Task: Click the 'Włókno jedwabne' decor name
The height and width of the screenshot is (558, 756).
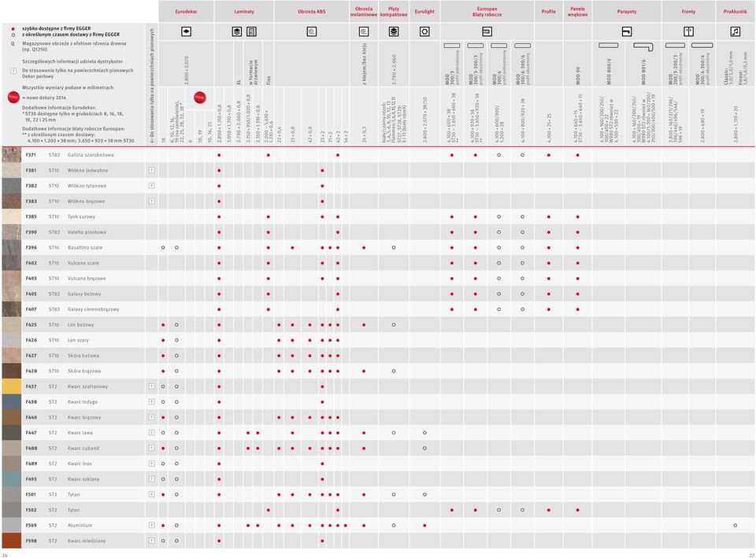Action: pos(87,171)
